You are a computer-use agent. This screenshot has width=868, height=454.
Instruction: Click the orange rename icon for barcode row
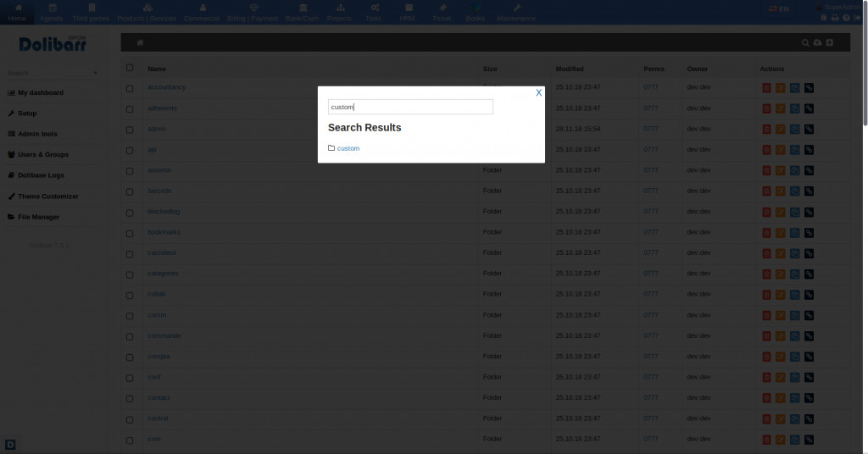[780, 191]
